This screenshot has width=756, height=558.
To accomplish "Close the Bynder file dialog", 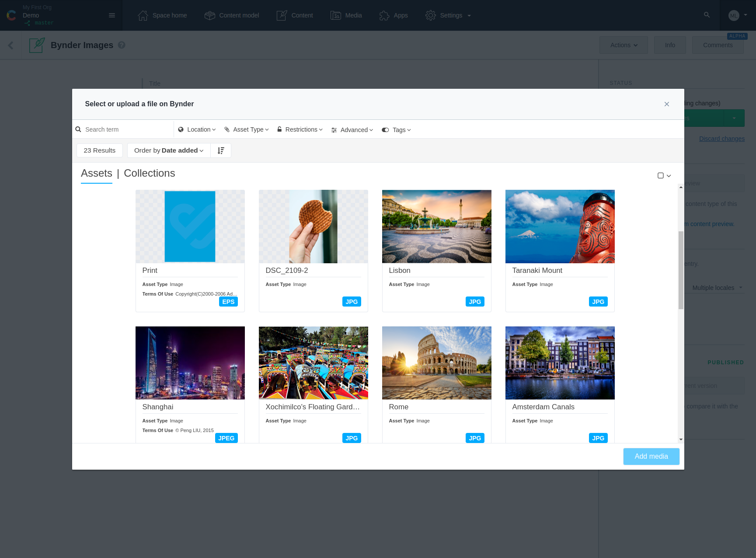I will (x=667, y=104).
